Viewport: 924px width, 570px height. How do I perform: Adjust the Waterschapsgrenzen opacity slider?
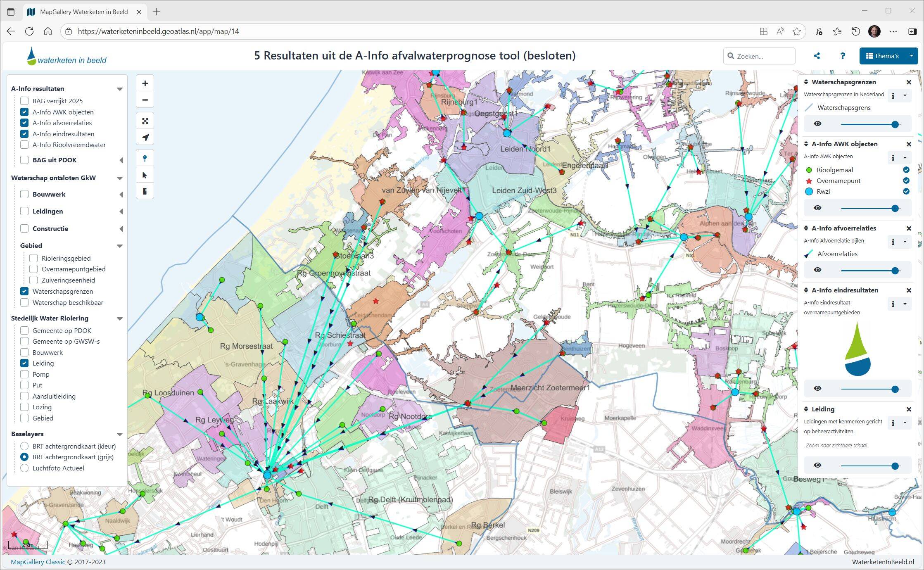(895, 124)
